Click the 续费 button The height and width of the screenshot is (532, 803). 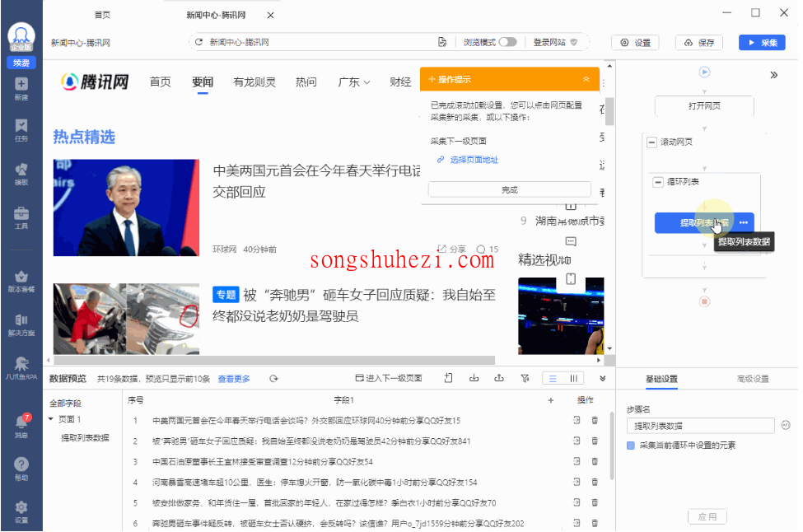21,63
